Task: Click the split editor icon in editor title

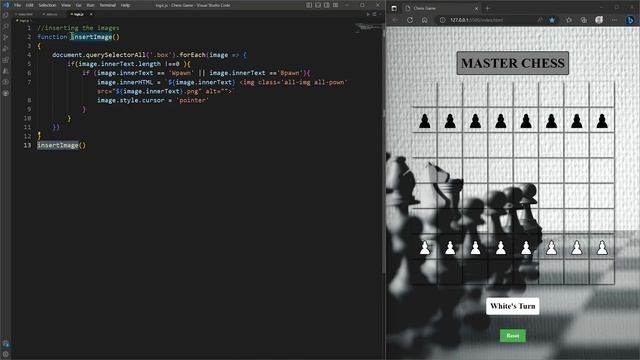Action: pos(374,14)
